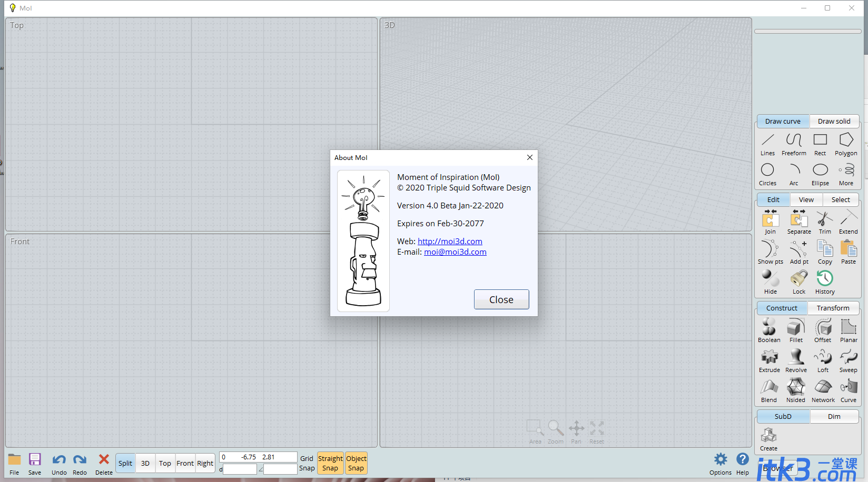Pick the Polygon tool
Screen dimensions: 868x482
[x=846, y=144]
